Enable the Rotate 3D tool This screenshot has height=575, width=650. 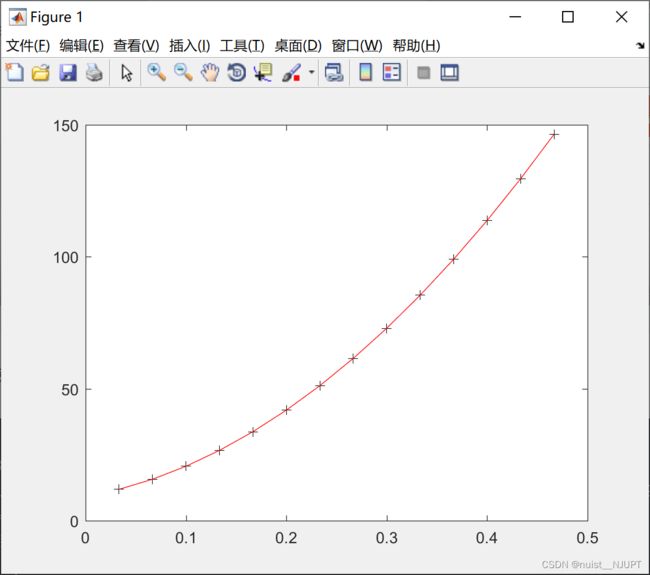point(237,73)
